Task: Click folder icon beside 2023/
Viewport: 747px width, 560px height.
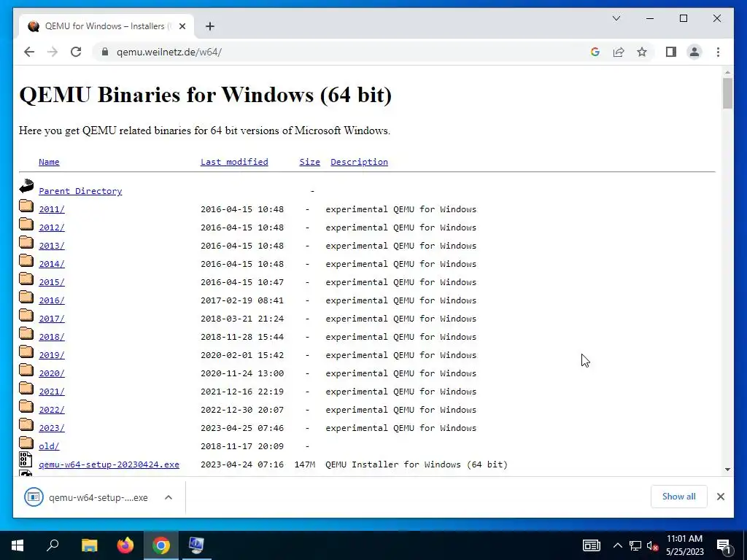Action: (26, 425)
